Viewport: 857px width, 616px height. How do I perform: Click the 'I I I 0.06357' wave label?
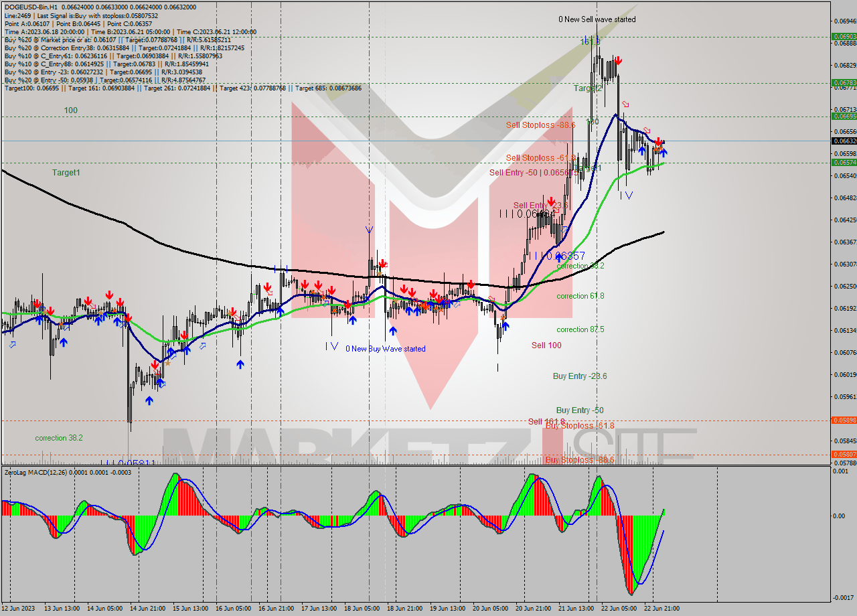click(x=557, y=256)
